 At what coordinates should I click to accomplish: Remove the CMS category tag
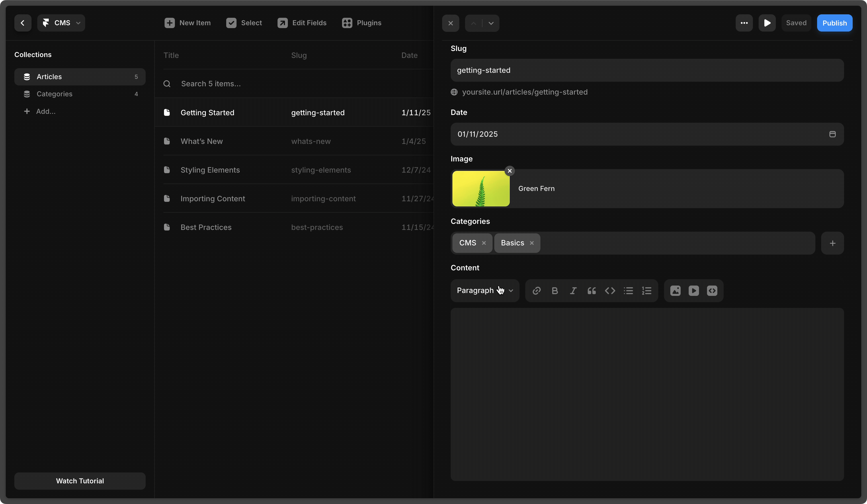click(x=484, y=243)
